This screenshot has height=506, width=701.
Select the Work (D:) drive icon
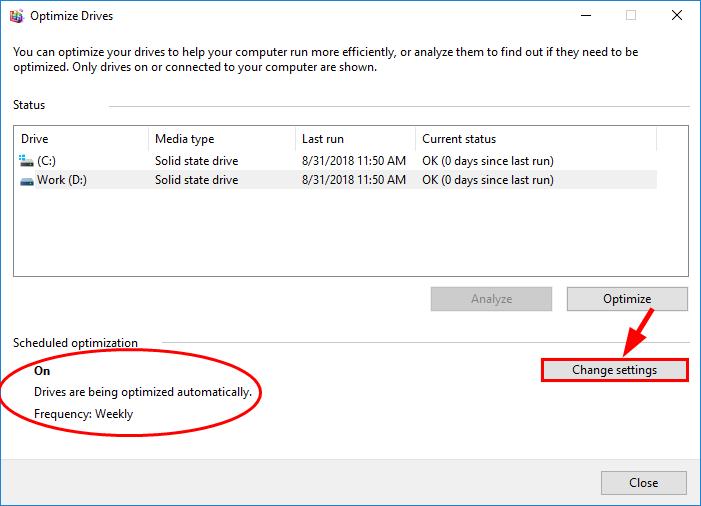coord(27,181)
